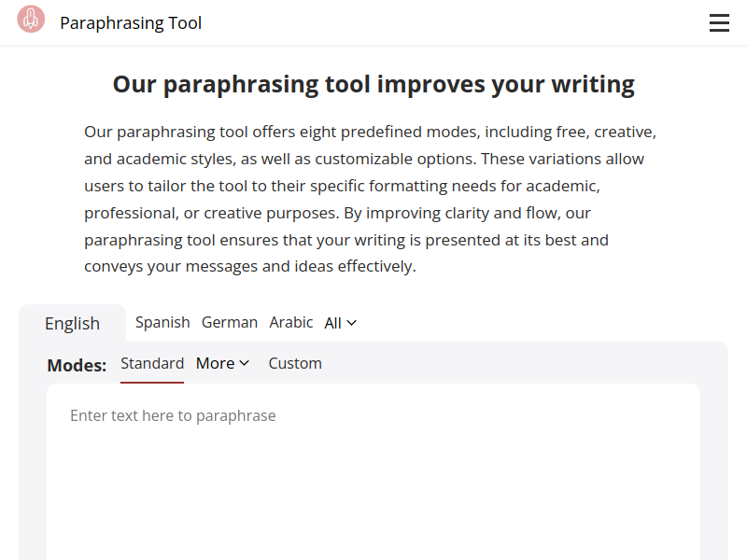This screenshot has width=747, height=560.
Task: Select the Arabic language tab
Action: click(x=291, y=322)
